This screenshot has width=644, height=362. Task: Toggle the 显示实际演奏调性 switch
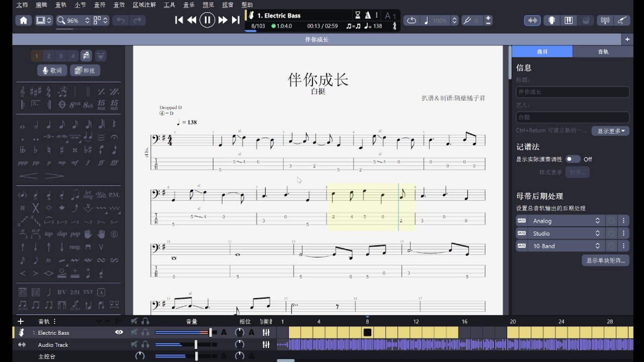[x=573, y=159]
